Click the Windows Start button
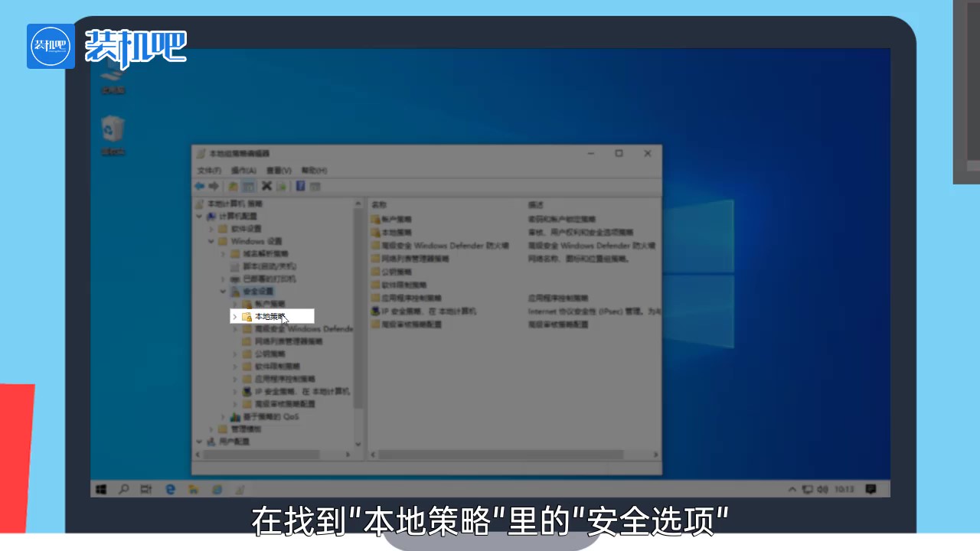The image size is (980, 551). [x=100, y=488]
